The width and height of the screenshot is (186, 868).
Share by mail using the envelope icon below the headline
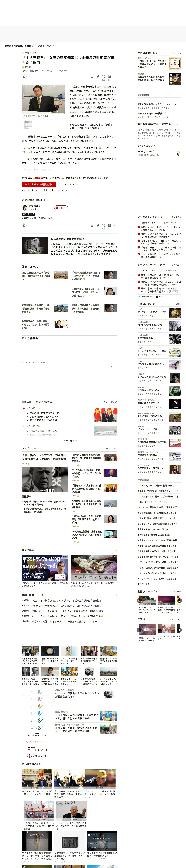[92, 77]
